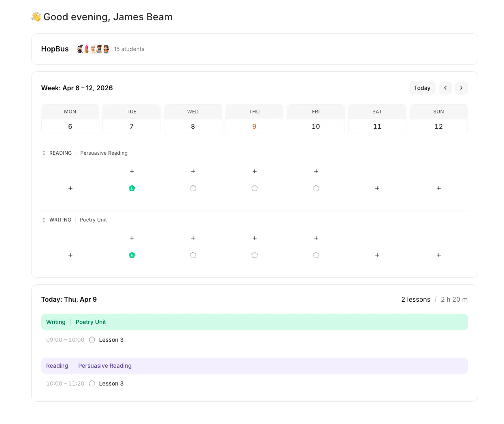Click the status icon for 10:00 Lesson 3
The image size is (504, 424).
pos(92,384)
